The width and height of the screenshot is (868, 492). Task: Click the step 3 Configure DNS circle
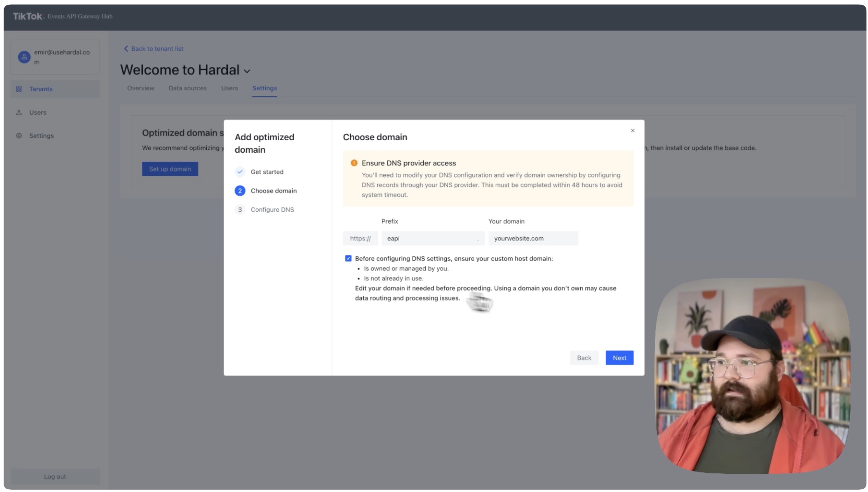240,209
